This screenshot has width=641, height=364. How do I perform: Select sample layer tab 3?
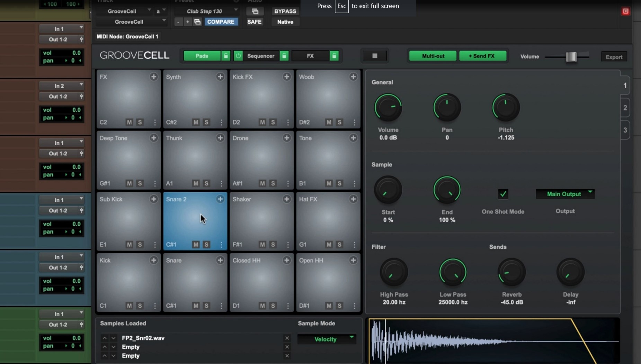[625, 130]
